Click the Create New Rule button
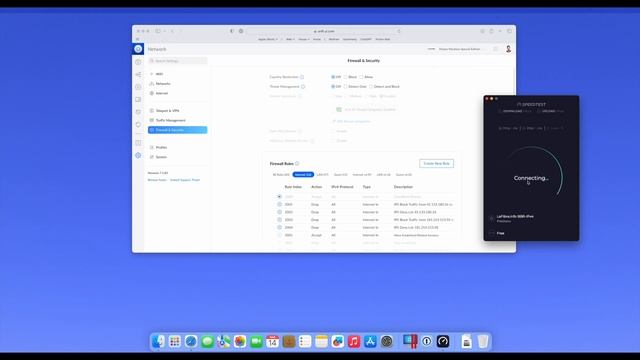Image resolution: width=640 pixels, height=360 pixels. [436, 163]
